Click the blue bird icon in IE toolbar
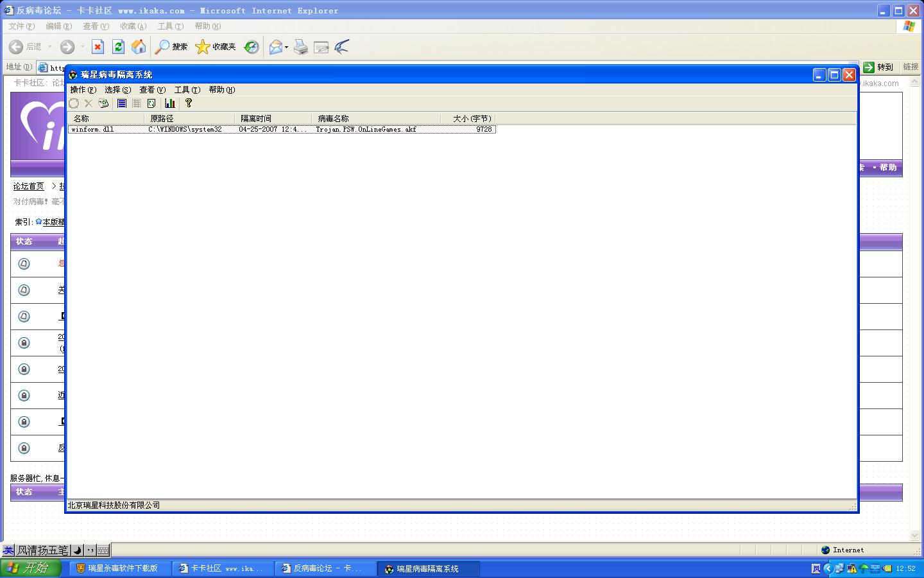This screenshot has height=578, width=924. coord(342,47)
